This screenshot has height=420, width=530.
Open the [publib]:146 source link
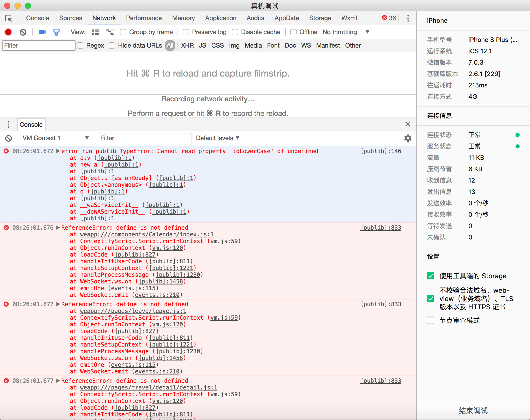(381, 151)
